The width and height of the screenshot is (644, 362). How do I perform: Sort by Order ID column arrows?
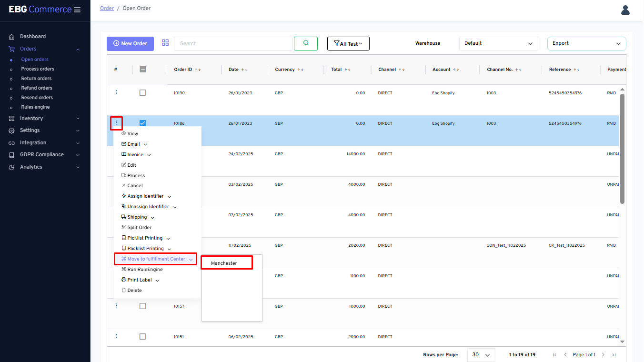click(x=198, y=70)
